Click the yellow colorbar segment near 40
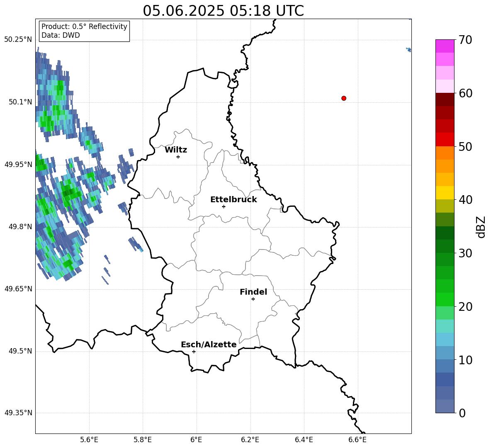Screen dimensions: 491x448 (445, 193)
